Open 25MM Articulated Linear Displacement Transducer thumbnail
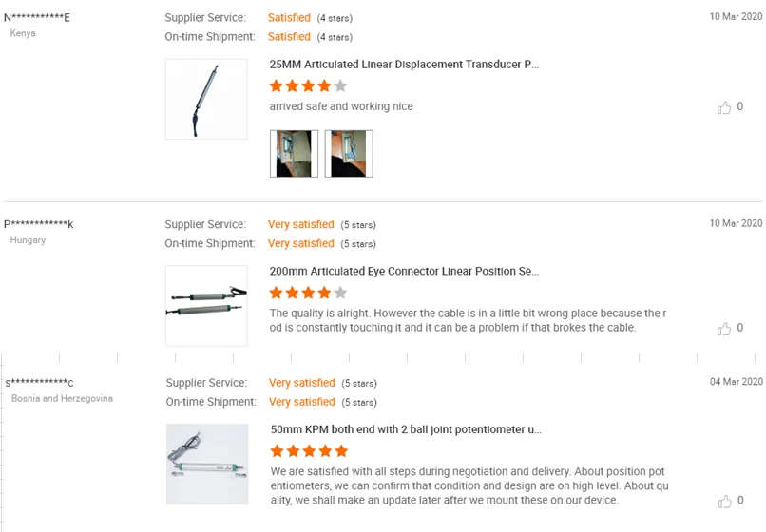766x532 pixels. (x=206, y=99)
